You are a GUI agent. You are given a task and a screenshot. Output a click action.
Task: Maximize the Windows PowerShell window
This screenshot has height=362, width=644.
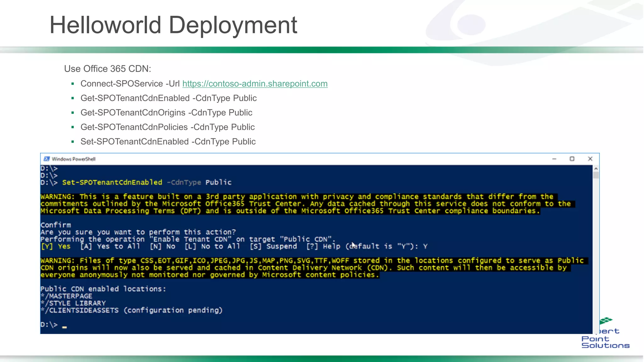pyautogui.click(x=572, y=159)
